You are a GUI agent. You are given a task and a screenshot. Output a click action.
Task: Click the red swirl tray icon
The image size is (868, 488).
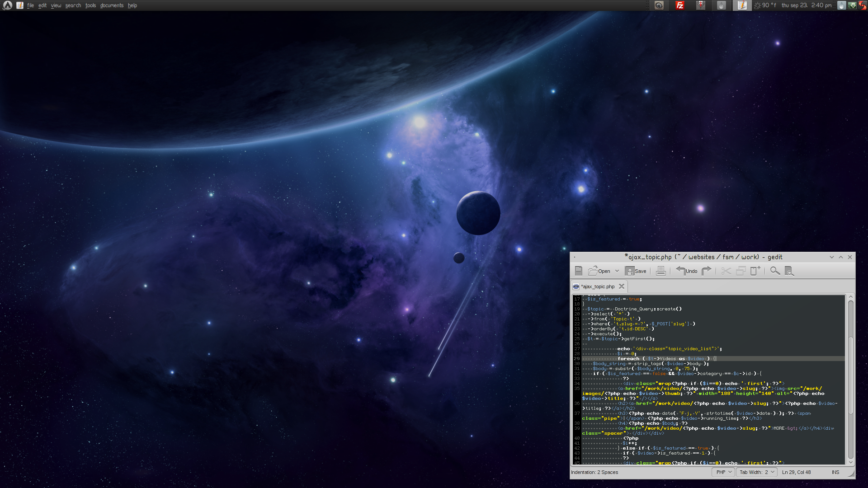pyautogui.click(x=863, y=5)
